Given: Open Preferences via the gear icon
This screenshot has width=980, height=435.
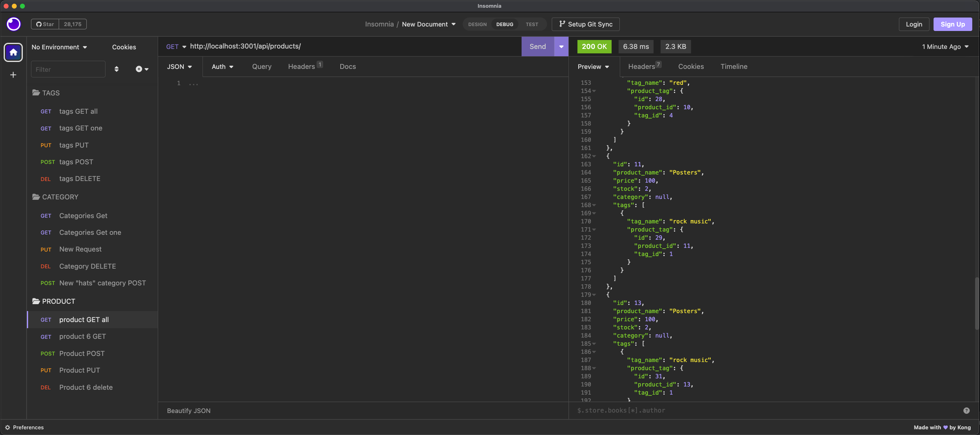Looking at the screenshot, I should pyautogui.click(x=7, y=427).
